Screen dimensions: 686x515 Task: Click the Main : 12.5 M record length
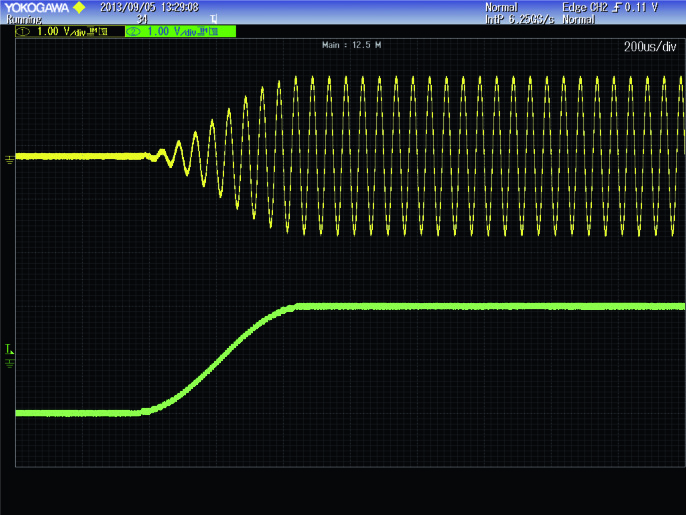351,45
